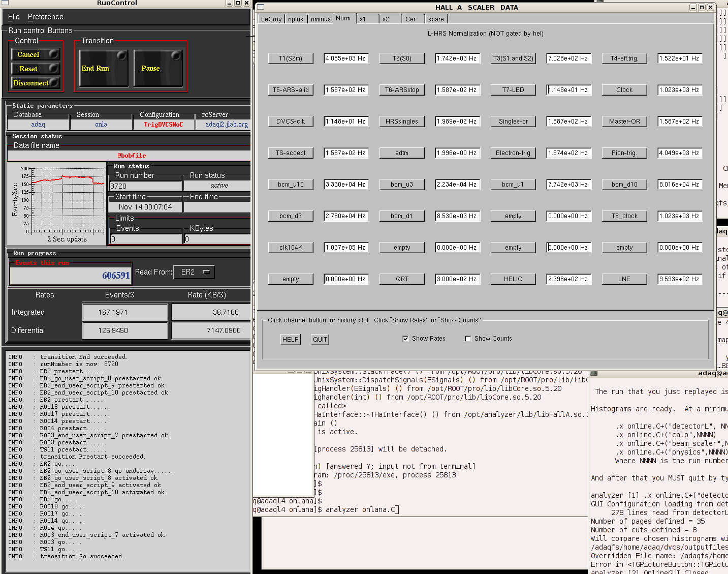Click the Start time Nov 14 00:07:04

pyautogui.click(x=145, y=207)
